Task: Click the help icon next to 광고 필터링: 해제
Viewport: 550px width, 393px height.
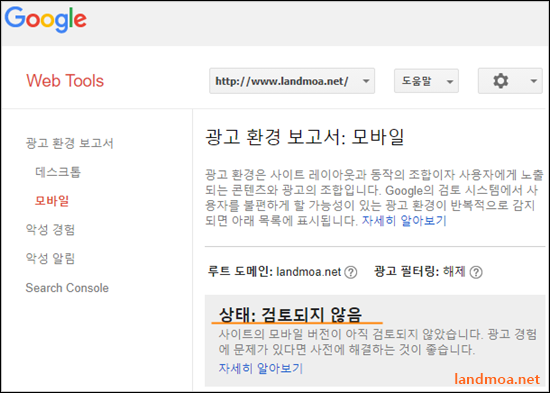Action: (x=476, y=272)
